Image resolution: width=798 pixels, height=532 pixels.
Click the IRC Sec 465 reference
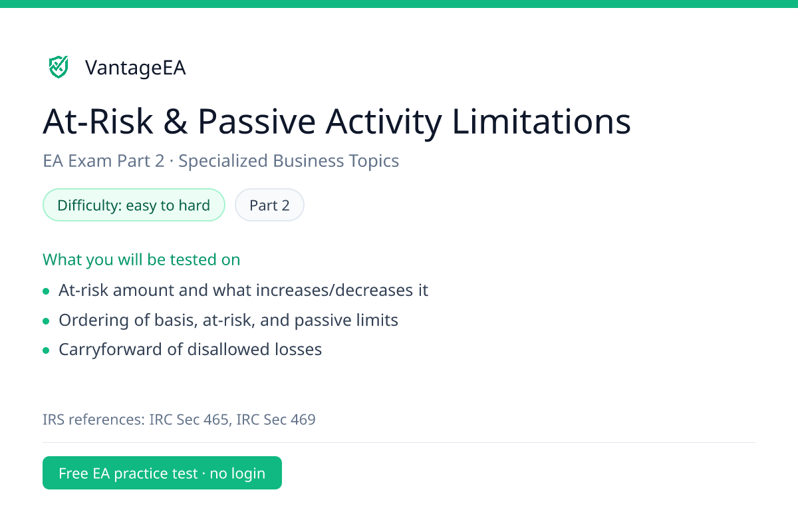coord(190,420)
